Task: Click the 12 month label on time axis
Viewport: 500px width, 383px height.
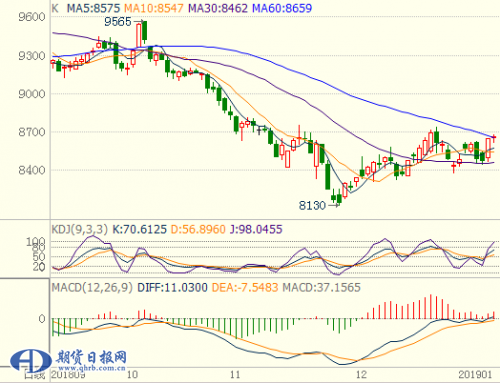Action: (361, 375)
